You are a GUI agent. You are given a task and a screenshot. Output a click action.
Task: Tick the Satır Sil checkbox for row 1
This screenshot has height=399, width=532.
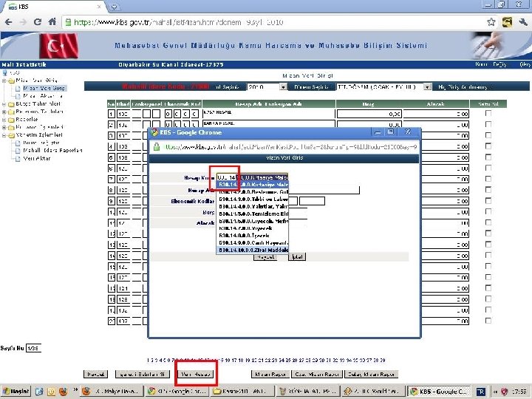point(488,113)
